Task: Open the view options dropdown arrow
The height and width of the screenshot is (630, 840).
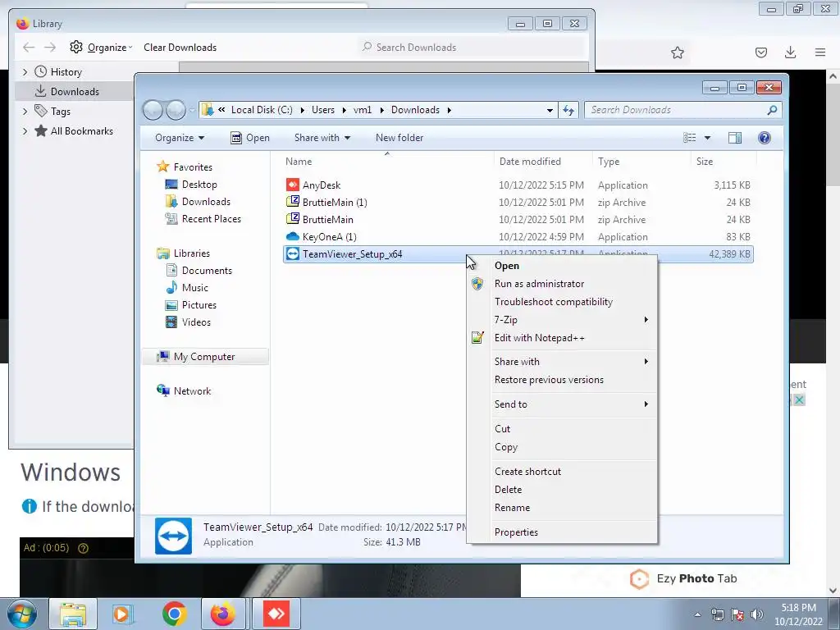Action: point(707,138)
